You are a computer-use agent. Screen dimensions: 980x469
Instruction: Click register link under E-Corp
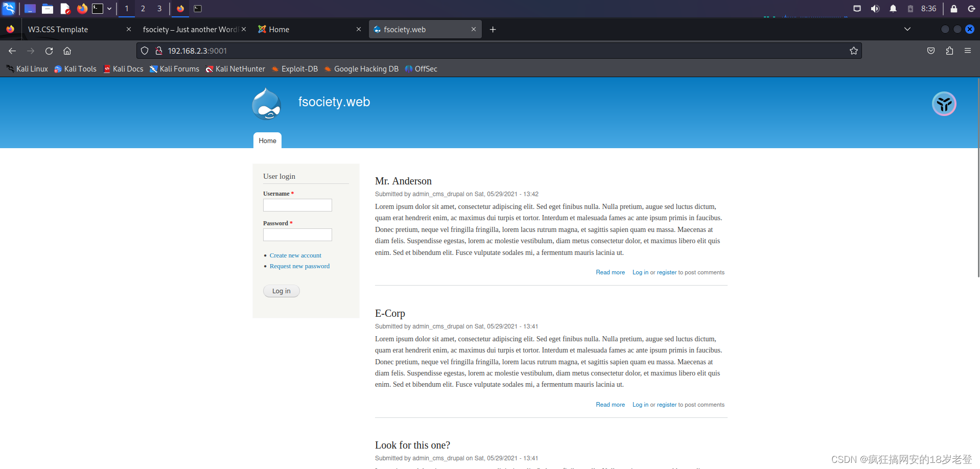point(667,405)
